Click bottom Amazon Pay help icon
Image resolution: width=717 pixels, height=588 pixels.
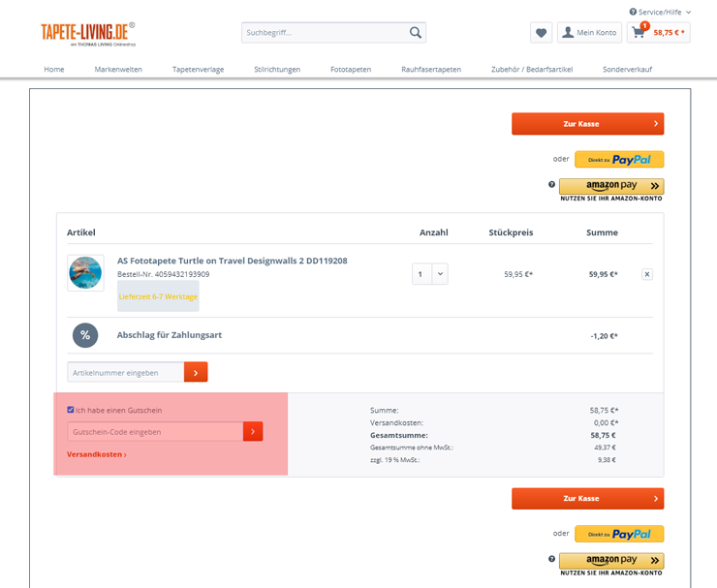pyautogui.click(x=551, y=559)
